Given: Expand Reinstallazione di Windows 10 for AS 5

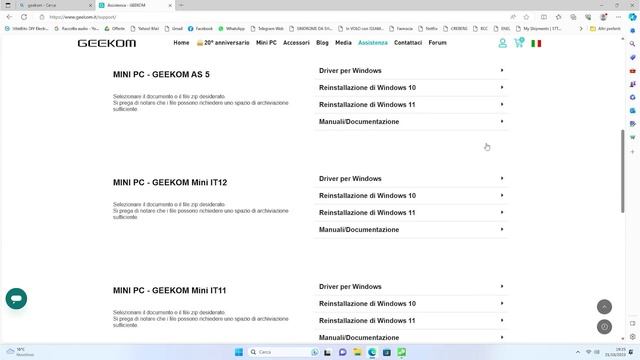Looking at the screenshot, I should 411,88.
